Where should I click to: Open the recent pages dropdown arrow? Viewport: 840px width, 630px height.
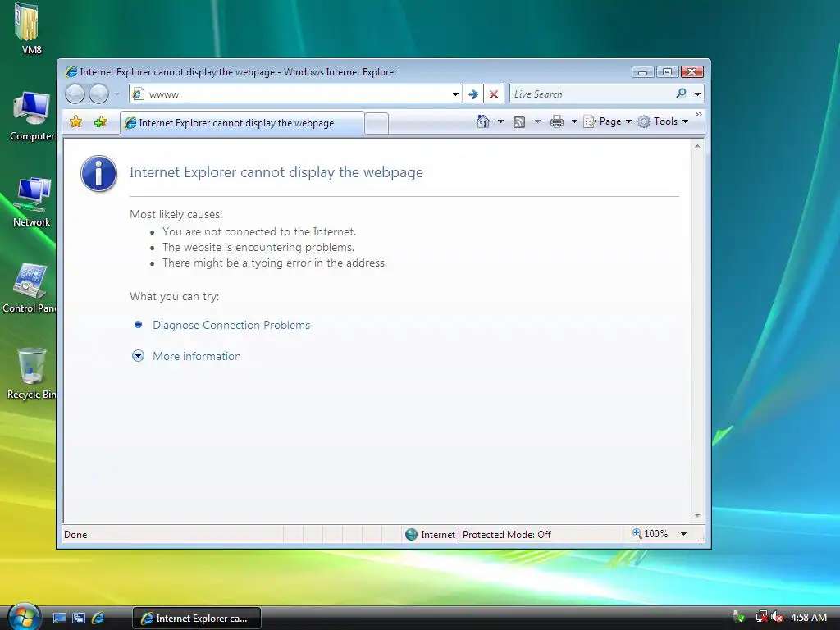click(x=116, y=94)
